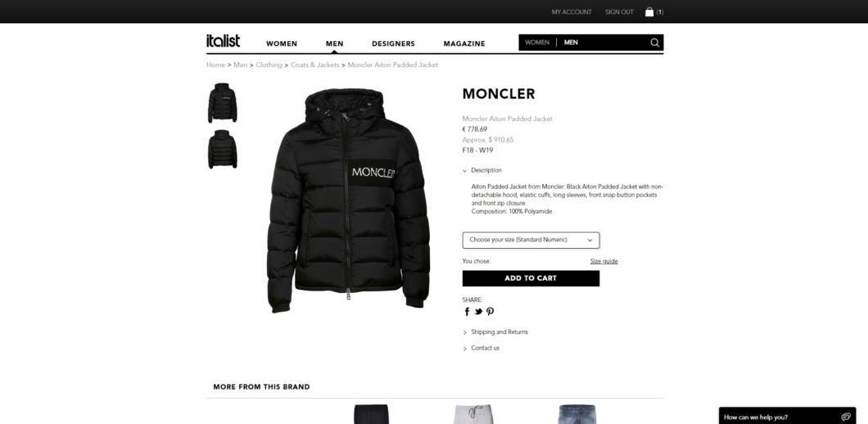Open the MAGAZINE menu item
Image resolution: width=868 pixels, height=424 pixels.
pyautogui.click(x=464, y=43)
